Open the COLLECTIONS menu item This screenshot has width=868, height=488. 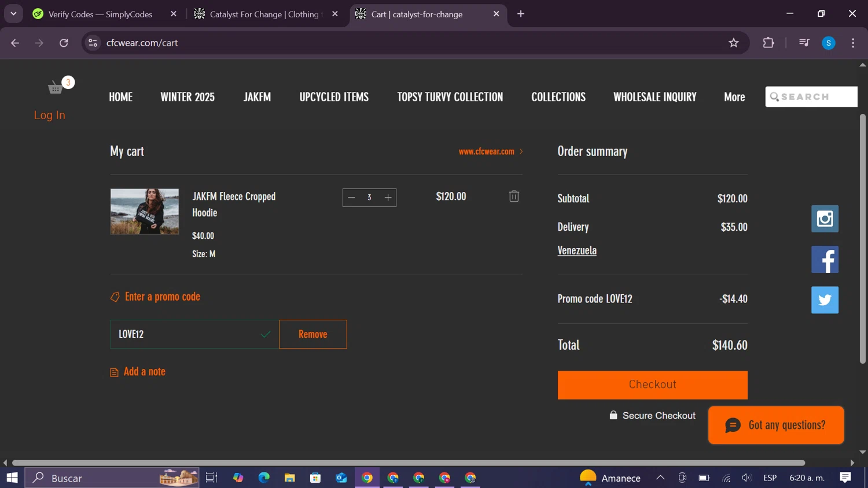pyautogui.click(x=558, y=97)
